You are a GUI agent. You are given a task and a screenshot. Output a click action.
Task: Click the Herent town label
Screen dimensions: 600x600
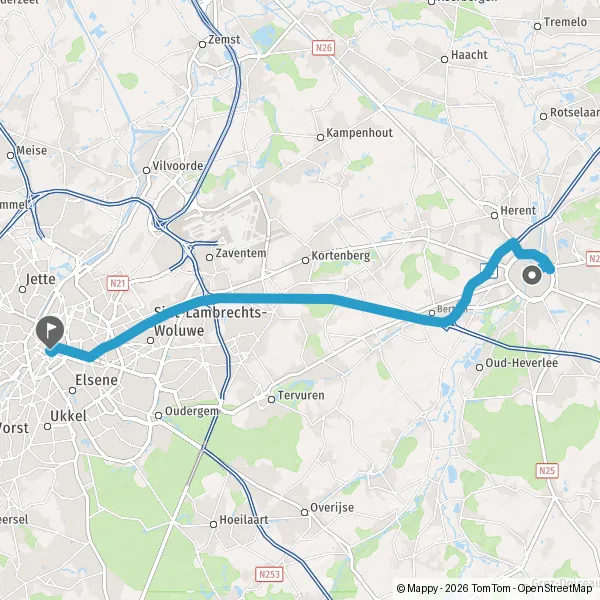(518, 210)
